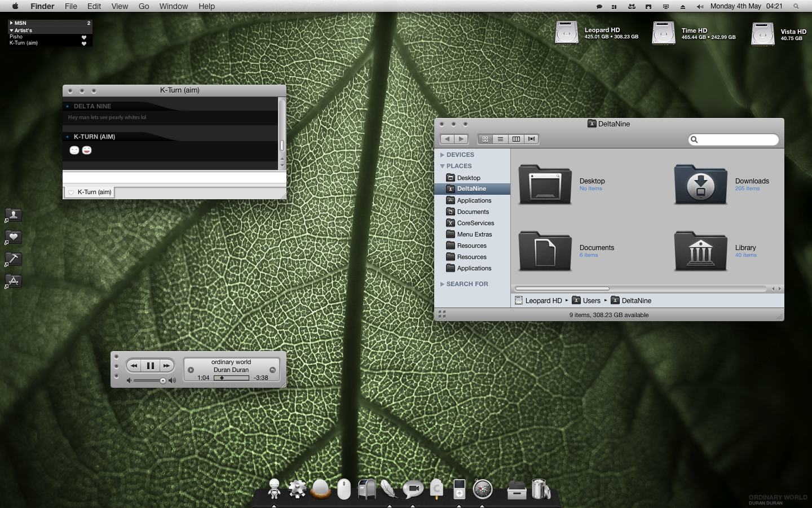Open the hammer shortcut on desktop left

14,259
